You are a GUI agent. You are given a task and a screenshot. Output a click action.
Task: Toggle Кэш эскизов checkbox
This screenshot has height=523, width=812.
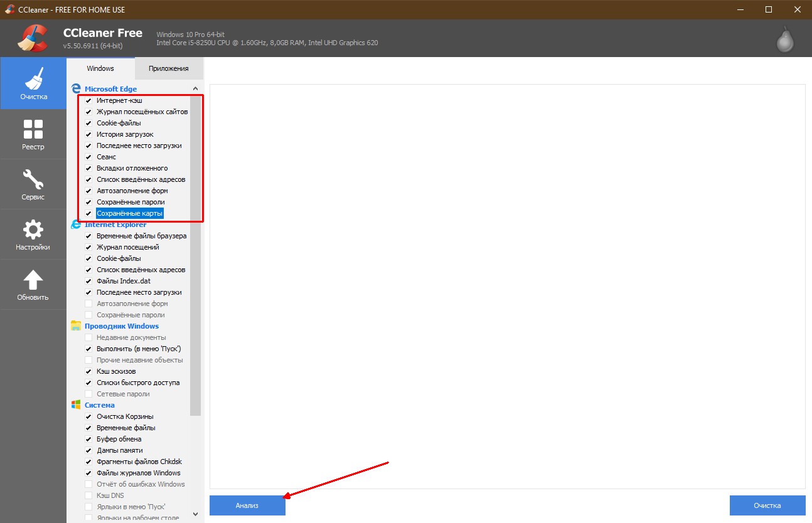point(88,371)
